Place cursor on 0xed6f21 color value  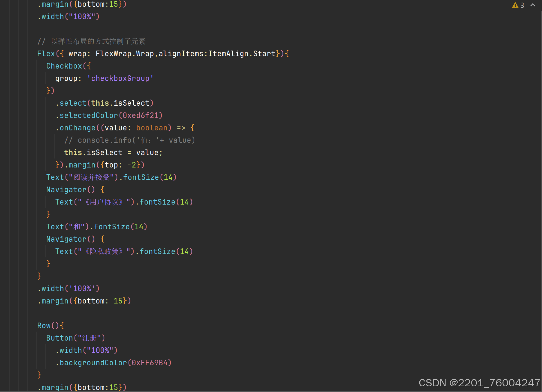[141, 115]
